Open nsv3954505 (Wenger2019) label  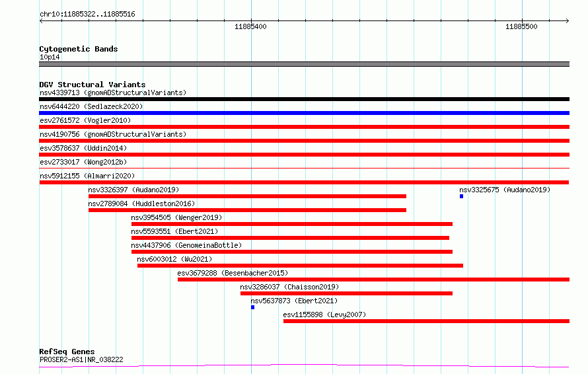(x=176, y=217)
